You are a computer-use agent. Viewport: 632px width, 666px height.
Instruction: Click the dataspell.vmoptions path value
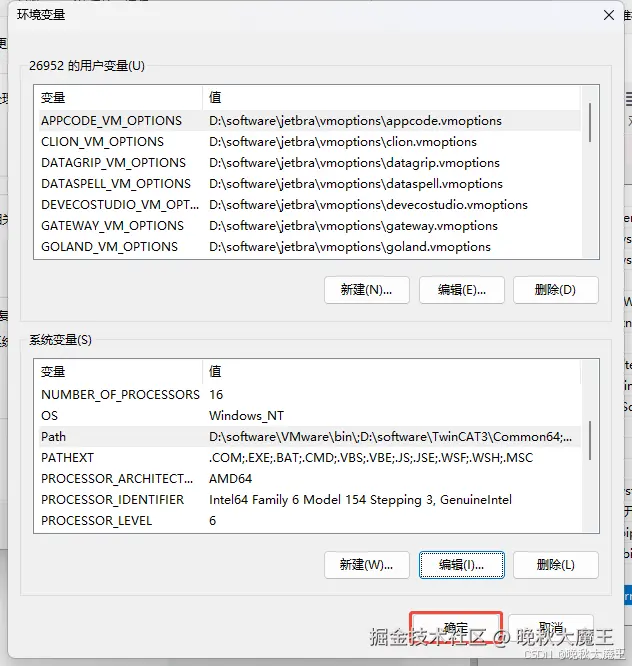[x=356, y=184]
